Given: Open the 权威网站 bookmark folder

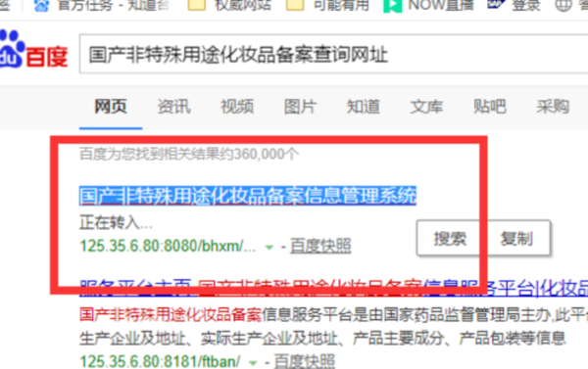Looking at the screenshot, I should click(x=197, y=5).
